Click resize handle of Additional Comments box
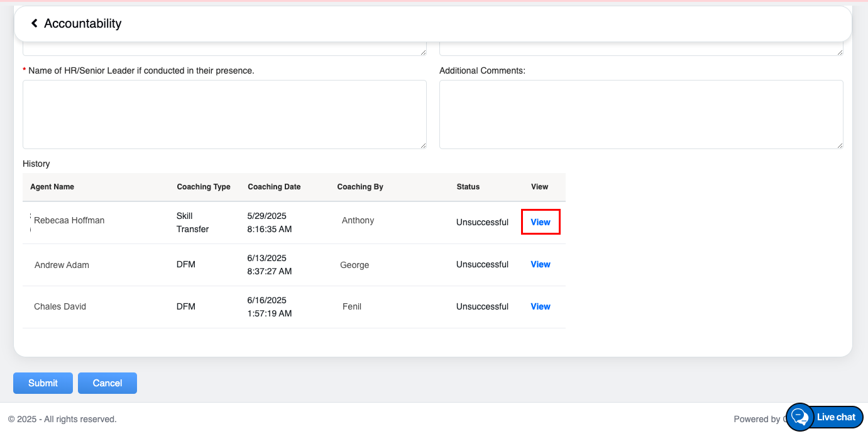The image size is (868, 436). tap(840, 145)
